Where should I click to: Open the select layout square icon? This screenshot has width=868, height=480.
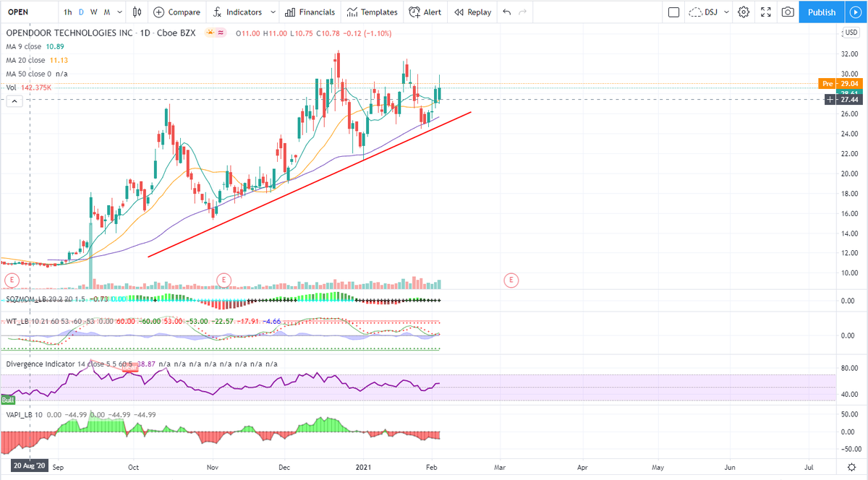pyautogui.click(x=673, y=12)
